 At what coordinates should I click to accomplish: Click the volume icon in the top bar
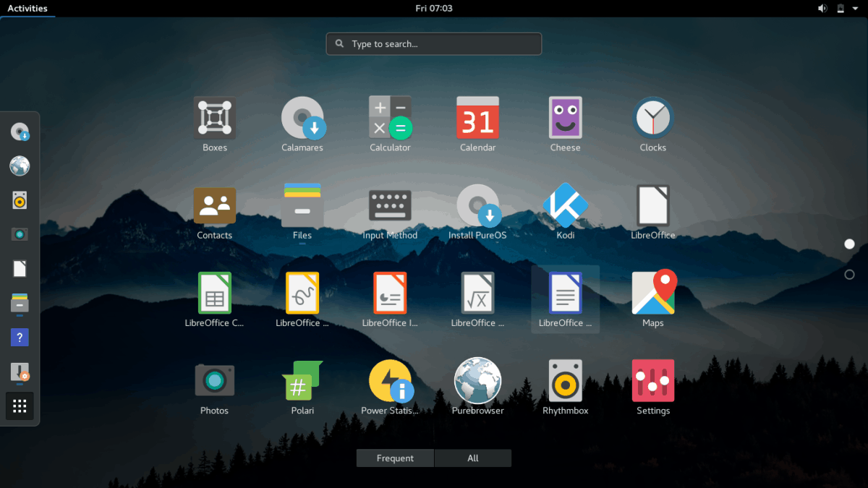[822, 8]
